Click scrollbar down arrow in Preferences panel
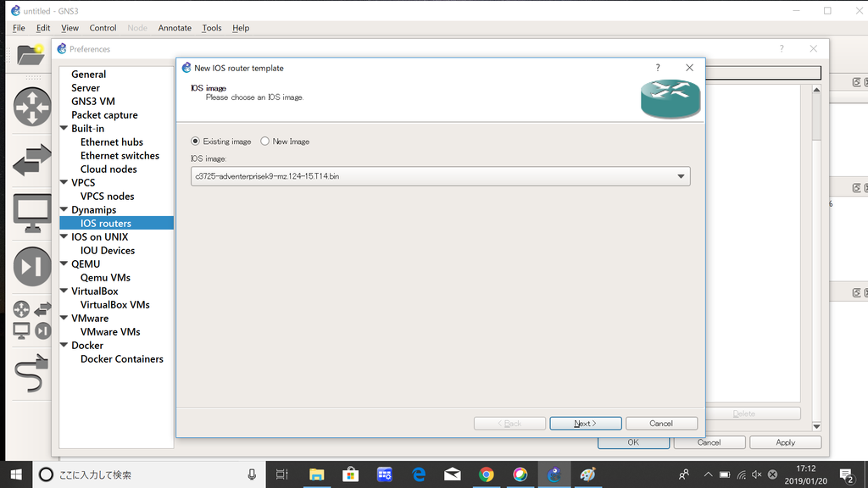The image size is (868, 488). (816, 426)
